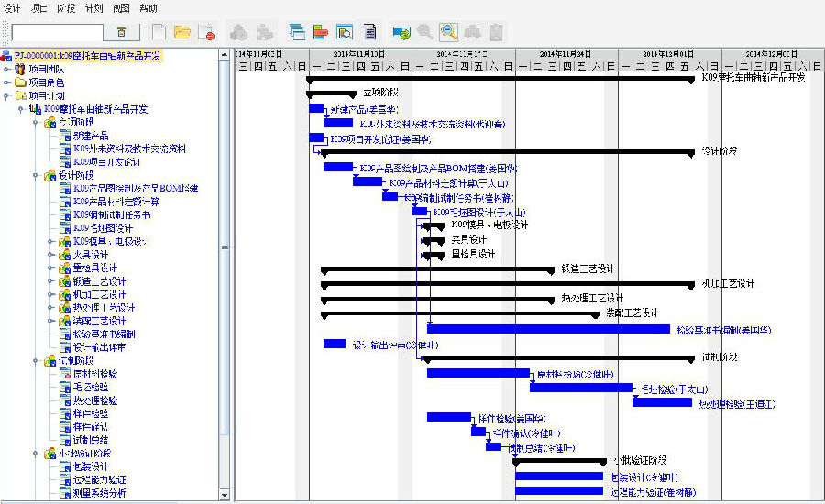
Task: Collapse the 小批验证阶段 tree node
Action: coord(36,454)
